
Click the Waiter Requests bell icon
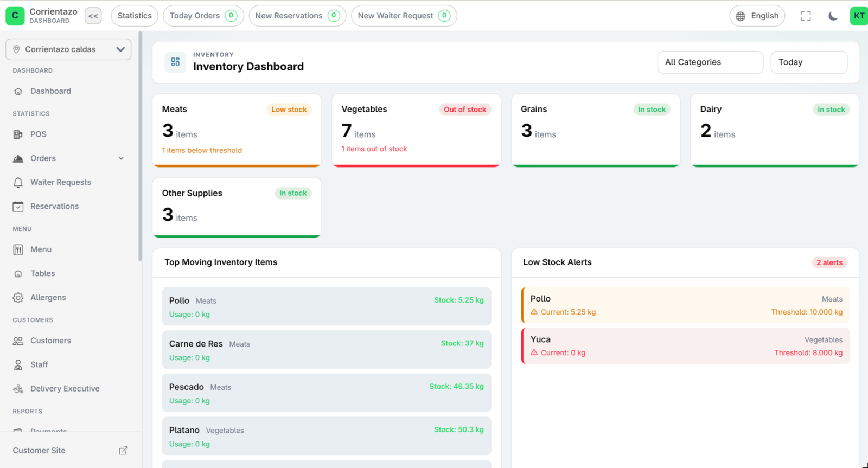(x=18, y=182)
